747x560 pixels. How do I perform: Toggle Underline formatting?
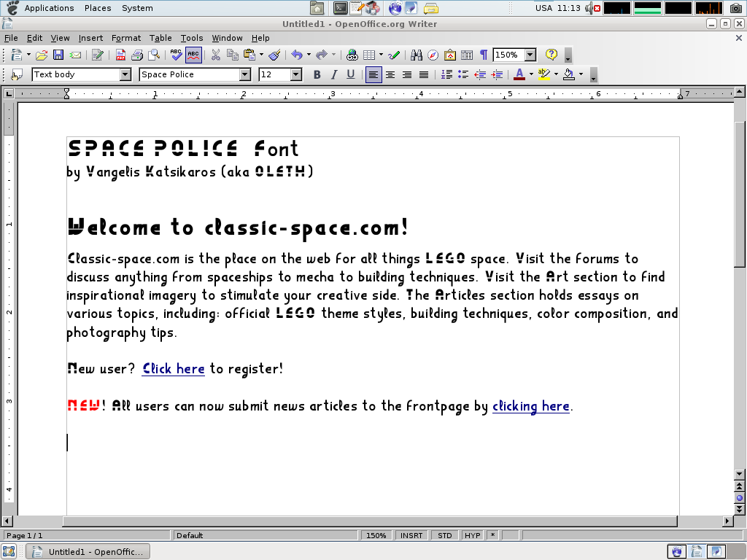coord(351,75)
